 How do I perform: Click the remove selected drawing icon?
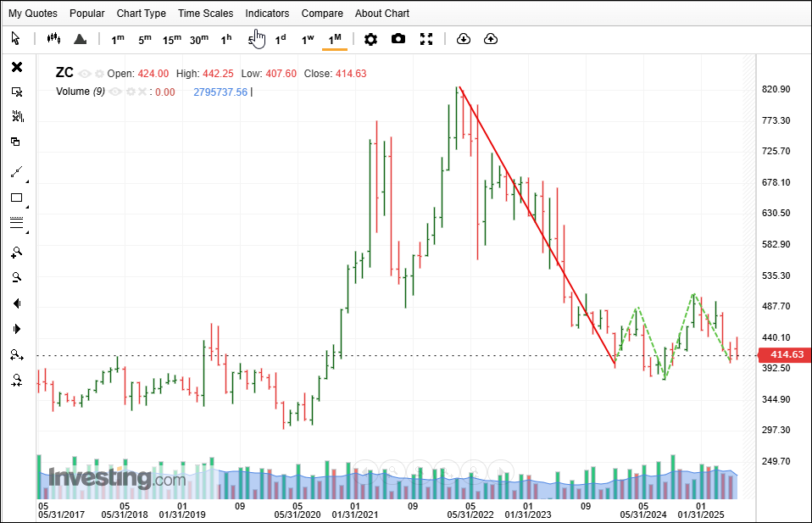[x=17, y=92]
